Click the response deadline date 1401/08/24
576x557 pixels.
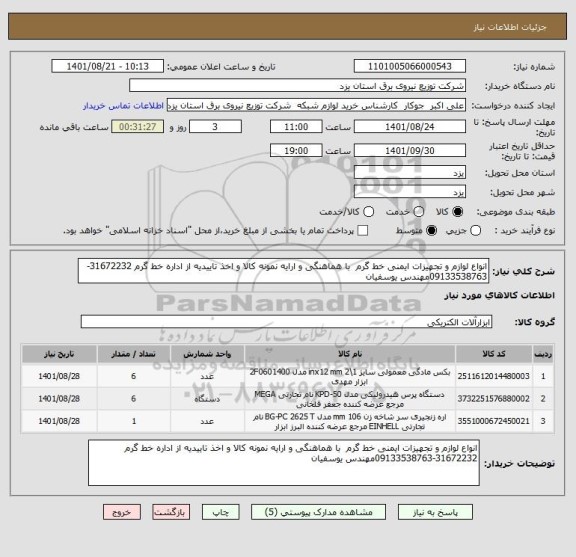point(410,127)
